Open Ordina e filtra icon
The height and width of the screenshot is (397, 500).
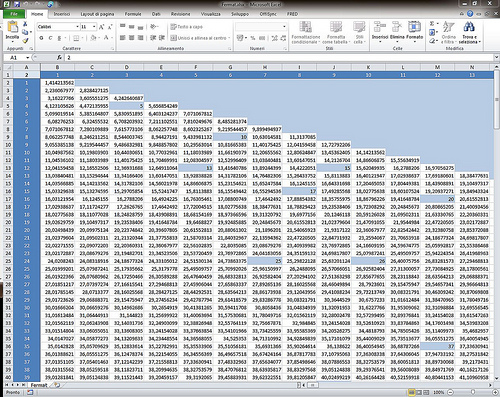[448, 27]
